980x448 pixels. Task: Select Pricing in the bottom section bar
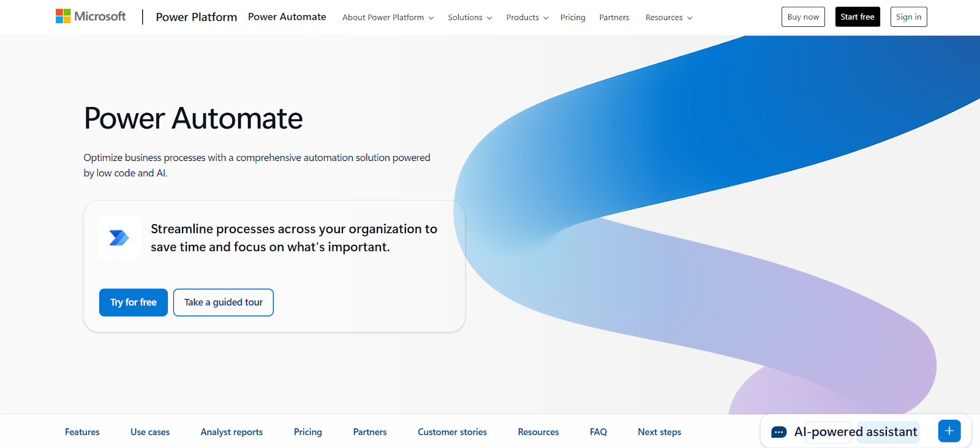pyautogui.click(x=308, y=432)
